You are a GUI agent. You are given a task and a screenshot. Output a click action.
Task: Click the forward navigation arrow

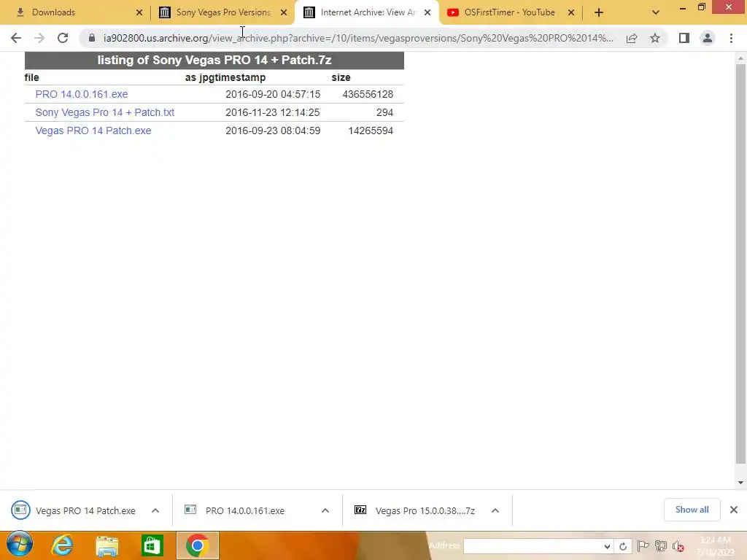pyautogui.click(x=39, y=38)
